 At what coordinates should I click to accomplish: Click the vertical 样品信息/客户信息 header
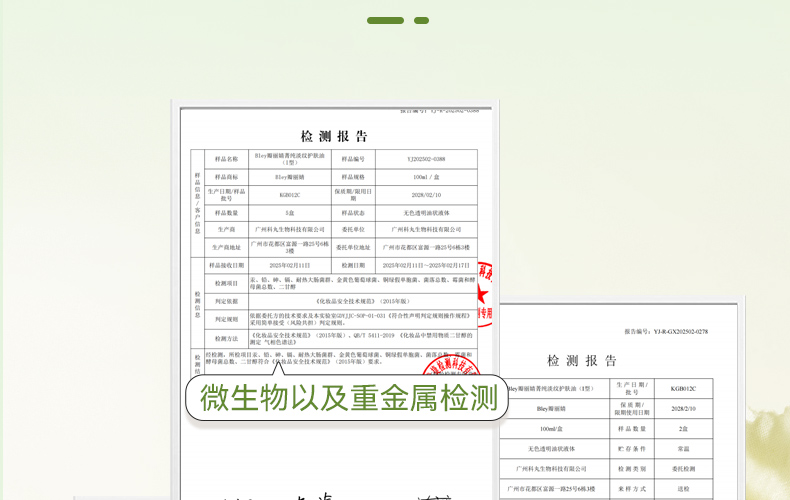[198, 203]
